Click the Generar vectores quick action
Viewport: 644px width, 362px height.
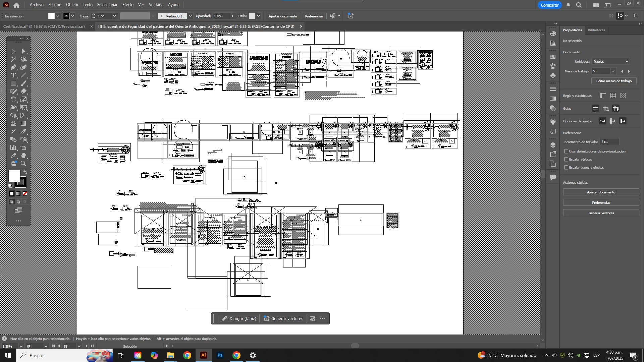601,213
